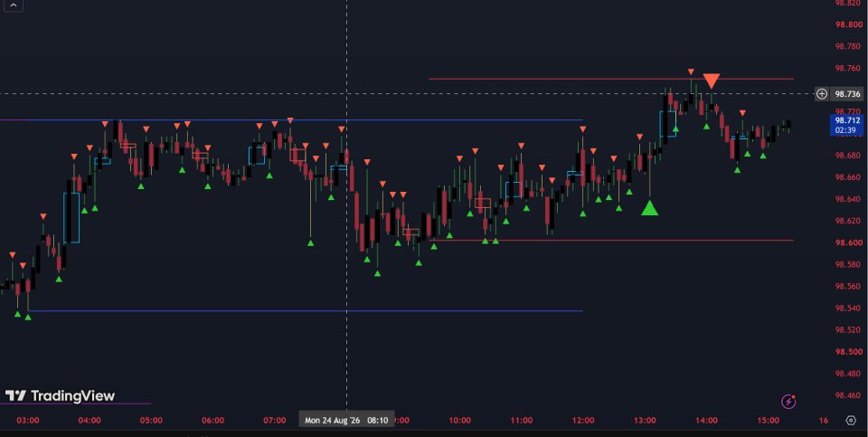Select the lower red horizontal line near 98.600
Screen dimensions: 868x437
point(610,240)
